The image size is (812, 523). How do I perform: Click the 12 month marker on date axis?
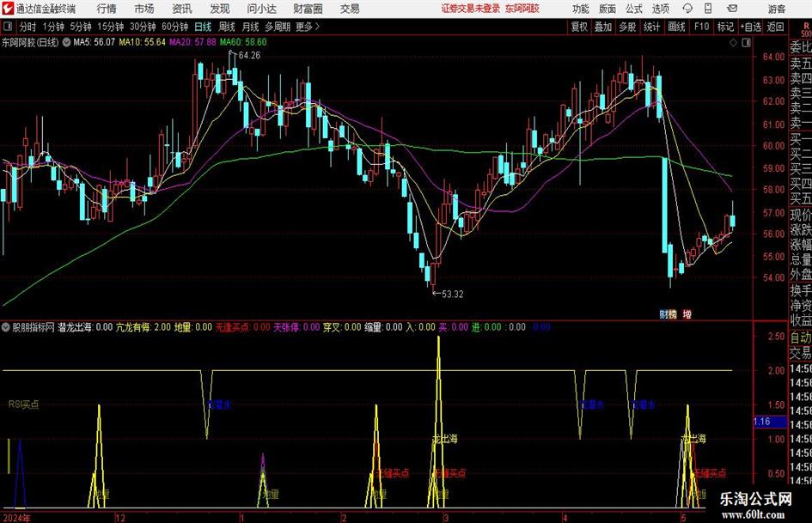(x=120, y=518)
